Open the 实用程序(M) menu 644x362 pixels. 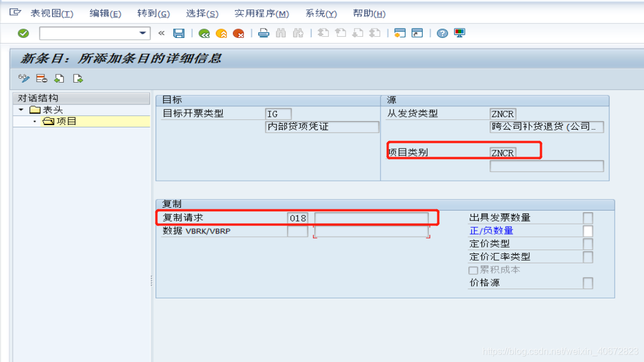[x=262, y=14]
